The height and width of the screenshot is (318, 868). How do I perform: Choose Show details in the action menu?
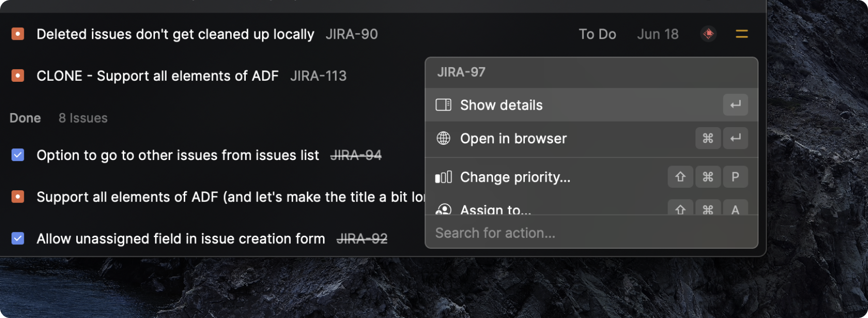591,105
